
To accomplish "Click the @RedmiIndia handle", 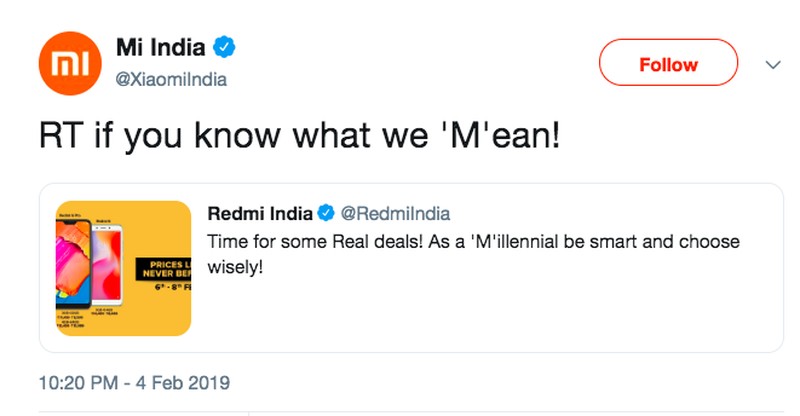I will (x=396, y=213).
